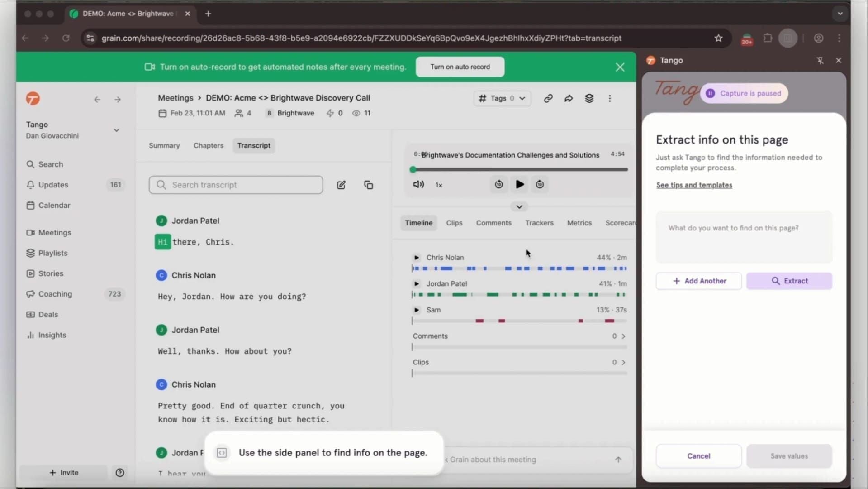
Task: Pin the Tango side panel
Action: pyautogui.click(x=820, y=60)
